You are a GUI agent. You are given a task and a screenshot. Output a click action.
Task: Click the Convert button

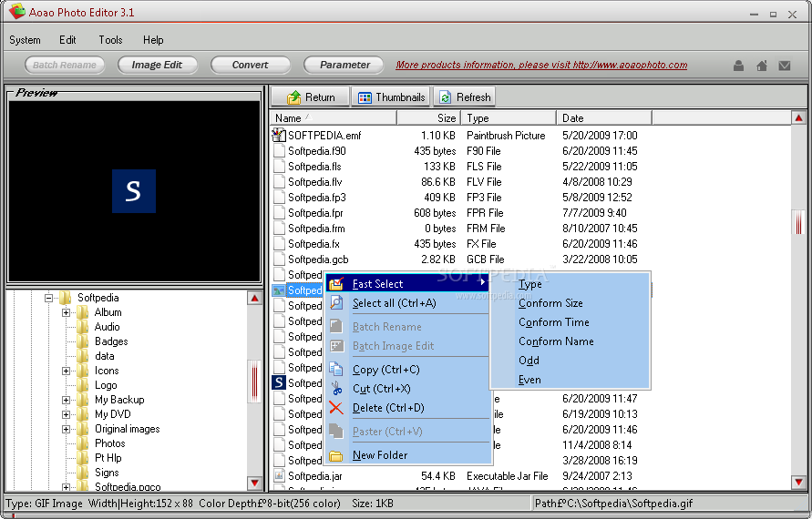[250, 65]
